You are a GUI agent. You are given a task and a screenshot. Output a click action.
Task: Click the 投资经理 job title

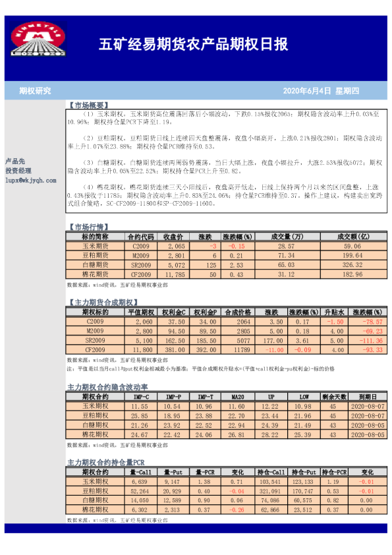tap(18, 171)
